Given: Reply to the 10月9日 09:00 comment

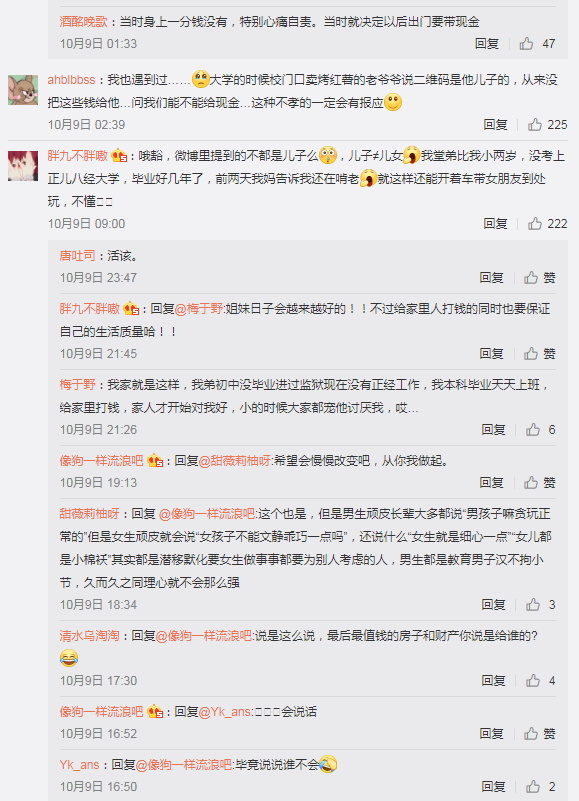Looking at the screenshot, I should (495, 223).
